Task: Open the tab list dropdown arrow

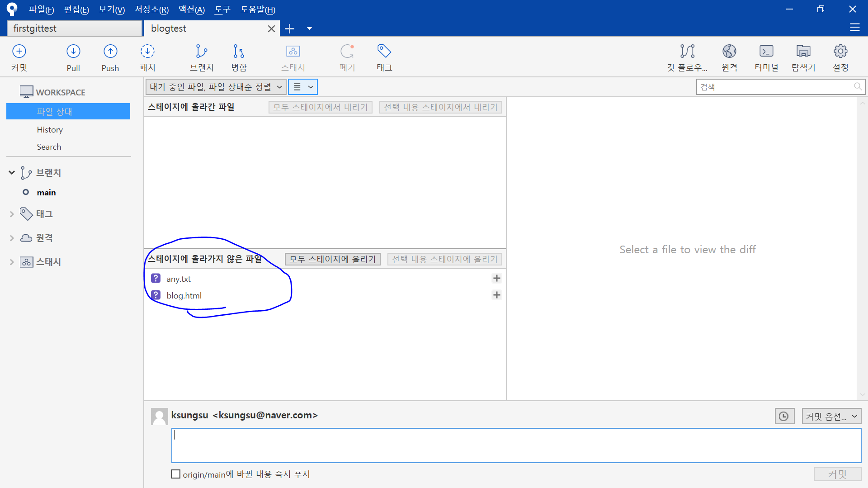Action: pyautogui.click(x=309, y=28)
